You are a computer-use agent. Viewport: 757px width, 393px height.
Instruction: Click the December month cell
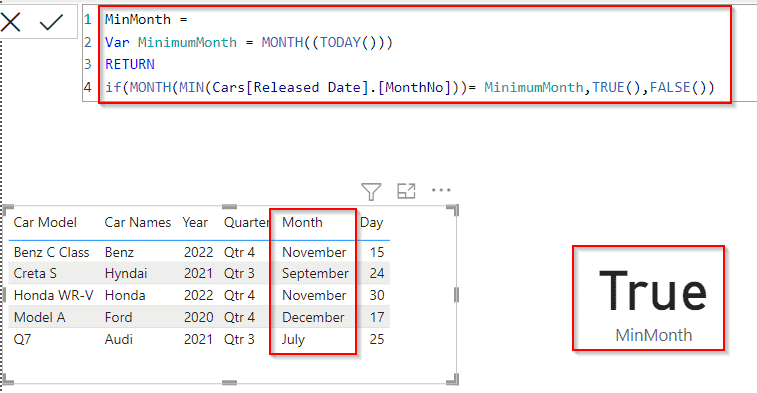click(x=313, y=317)
